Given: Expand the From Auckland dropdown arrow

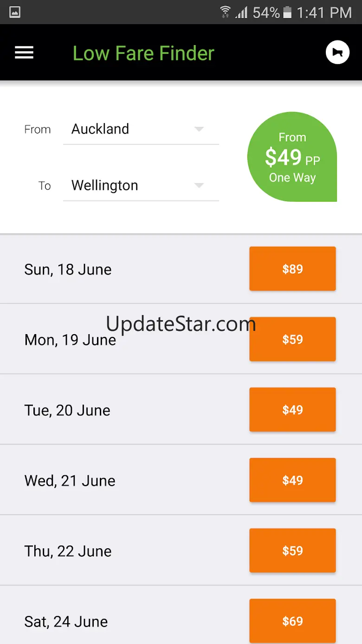Looking at the screenshot, I should (199, 129).
